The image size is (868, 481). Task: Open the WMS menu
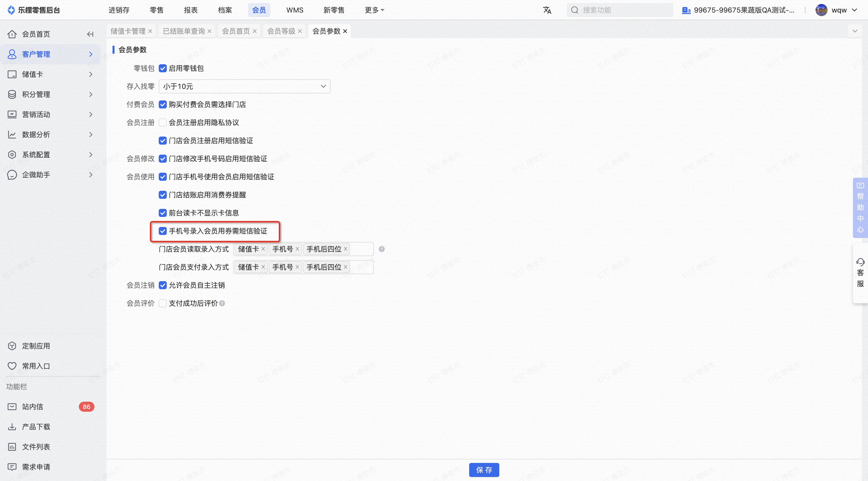point(295,10)
